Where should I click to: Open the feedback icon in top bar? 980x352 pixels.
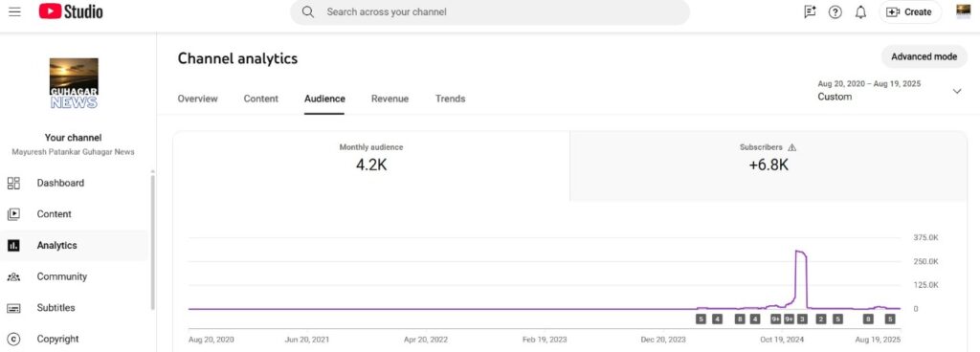point(810,11)
